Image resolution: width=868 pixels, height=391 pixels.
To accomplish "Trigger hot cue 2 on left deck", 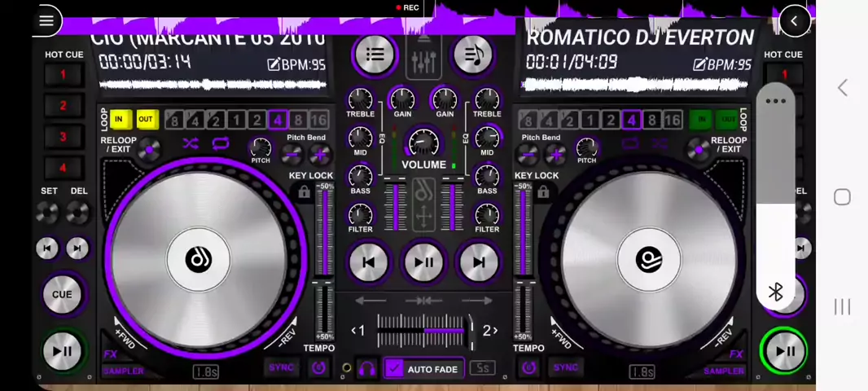I will tap(63, 105).
